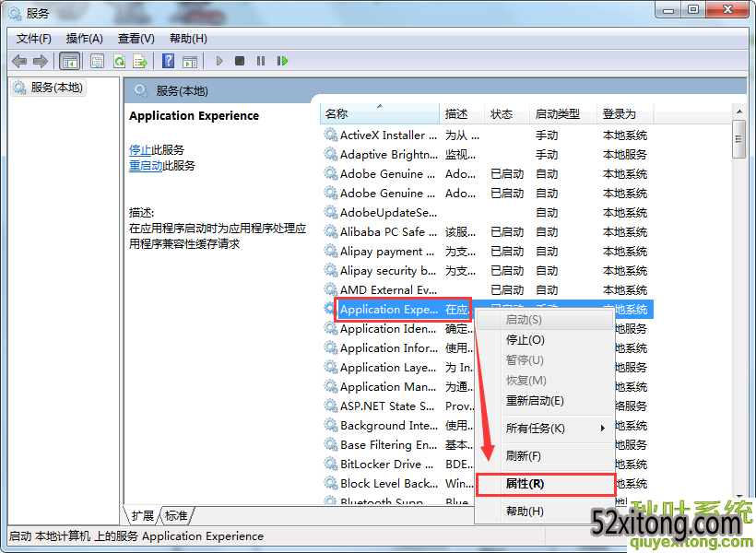Sort by the 登录为 column header
This screenshot has width=756, height=553.
click(625, 113)
